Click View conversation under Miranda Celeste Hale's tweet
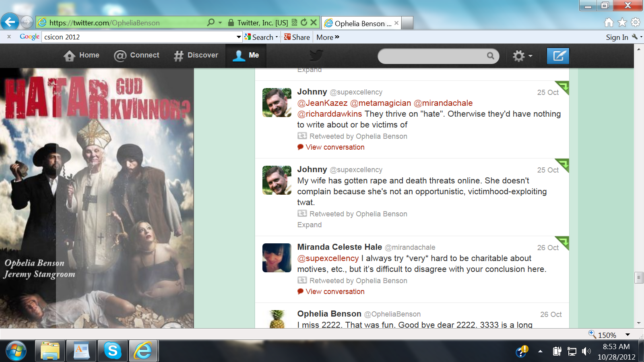This screenshot has height=362, width=644. click(335, 292)
